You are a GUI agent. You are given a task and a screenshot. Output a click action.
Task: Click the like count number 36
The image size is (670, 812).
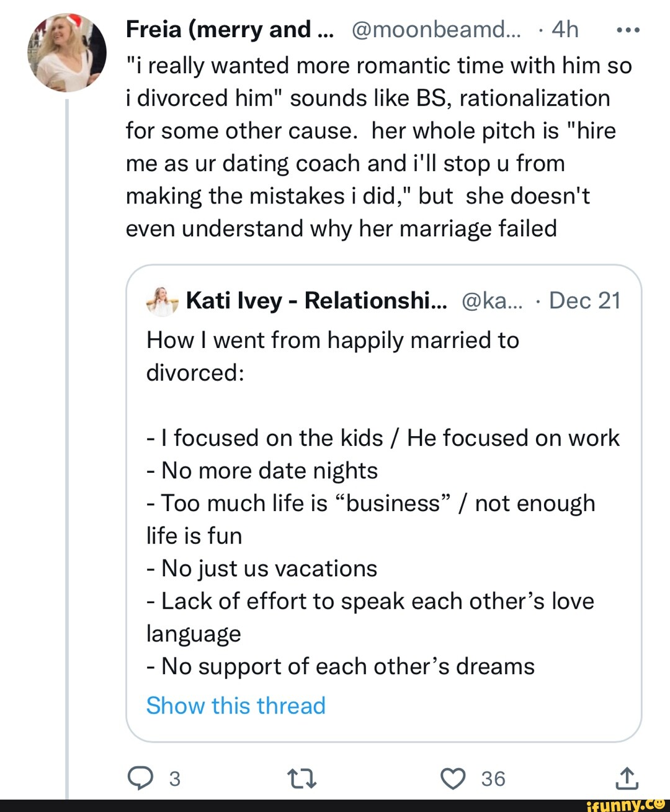point(493,779)
